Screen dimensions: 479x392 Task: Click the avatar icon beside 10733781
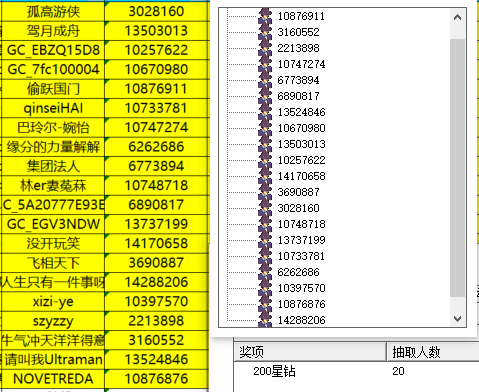pos(265,256)
